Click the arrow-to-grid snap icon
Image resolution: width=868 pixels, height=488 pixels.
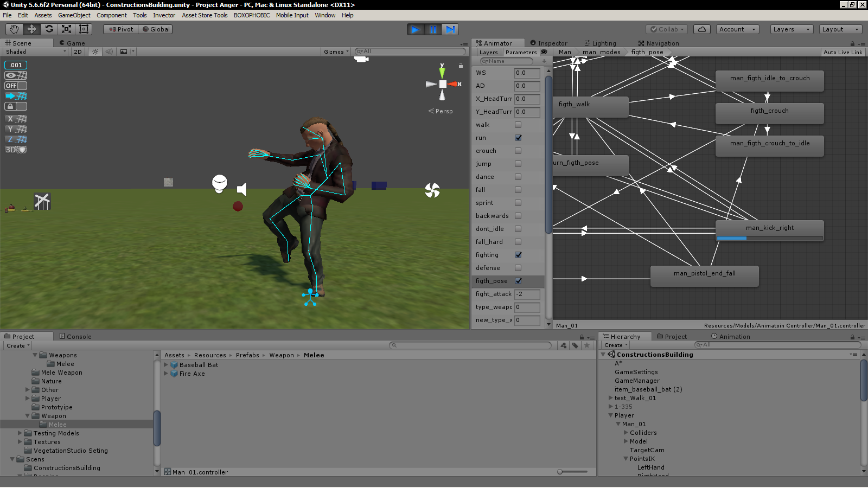[16, 96]
